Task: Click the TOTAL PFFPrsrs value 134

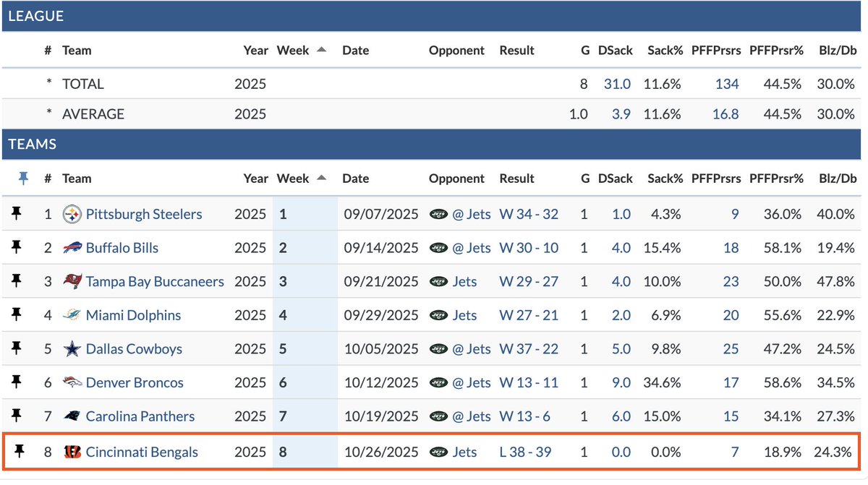Action: (727, 84)
